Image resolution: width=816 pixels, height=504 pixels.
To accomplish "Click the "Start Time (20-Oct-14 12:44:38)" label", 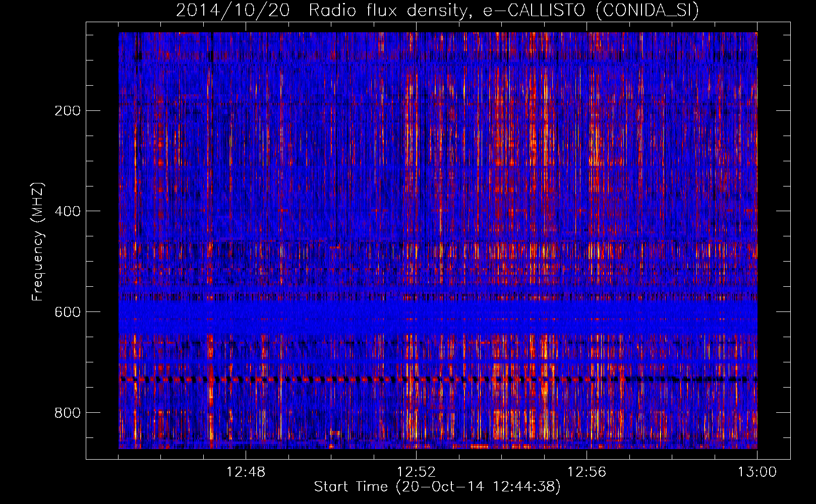I will tap(437, 487).
